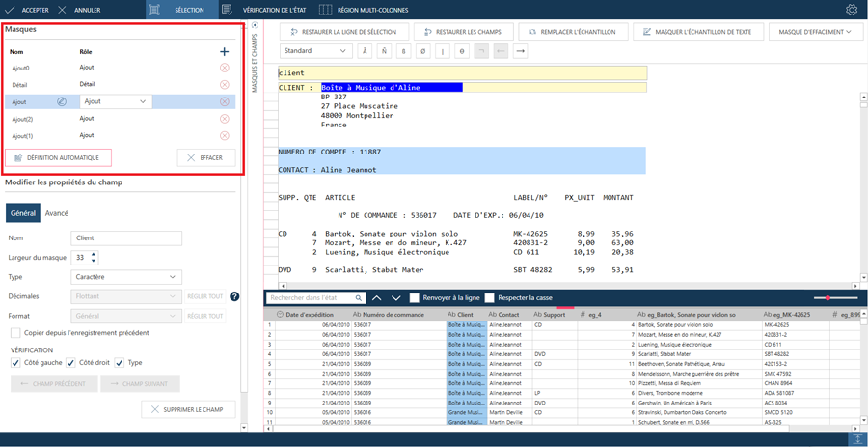
Task: Click the plus icon to add a mask
Action: click(224, 51)
